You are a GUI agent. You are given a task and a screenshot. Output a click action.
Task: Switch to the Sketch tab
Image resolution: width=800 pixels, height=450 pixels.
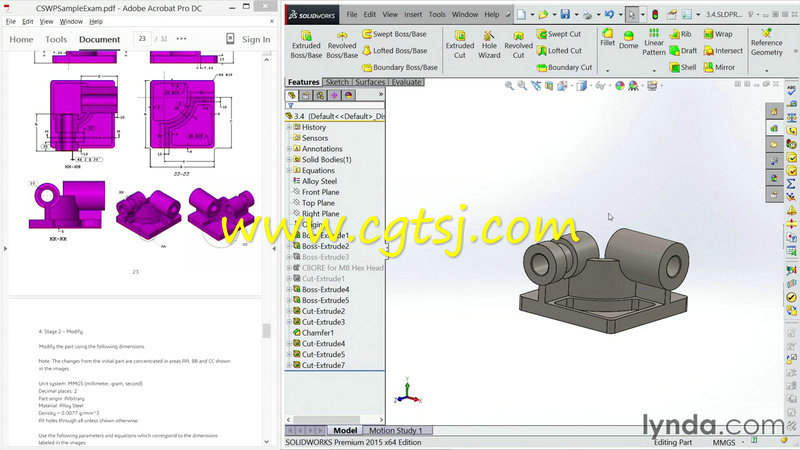[x=337, y=82]
